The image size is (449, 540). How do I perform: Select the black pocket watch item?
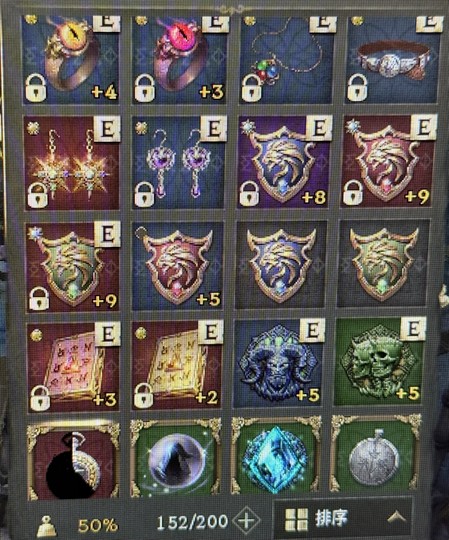pyautogui.click(x=73, y=462)
